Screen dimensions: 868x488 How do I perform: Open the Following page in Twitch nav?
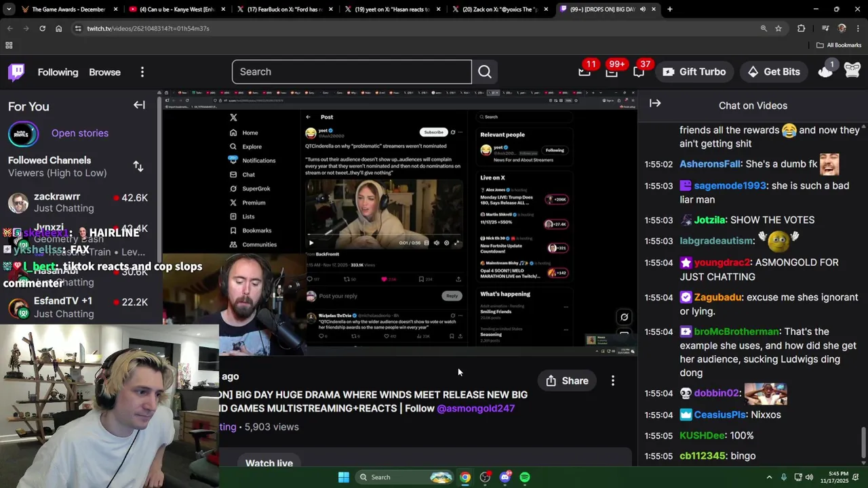(58, 73)
